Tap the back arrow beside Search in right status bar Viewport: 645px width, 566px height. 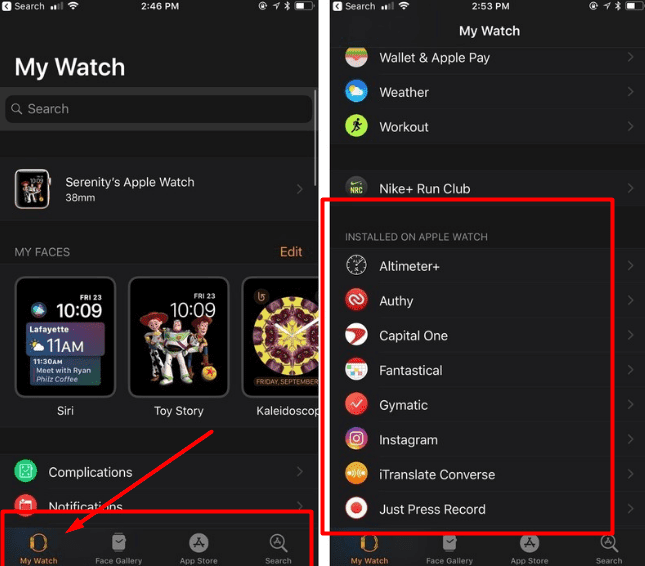point(337,6)
